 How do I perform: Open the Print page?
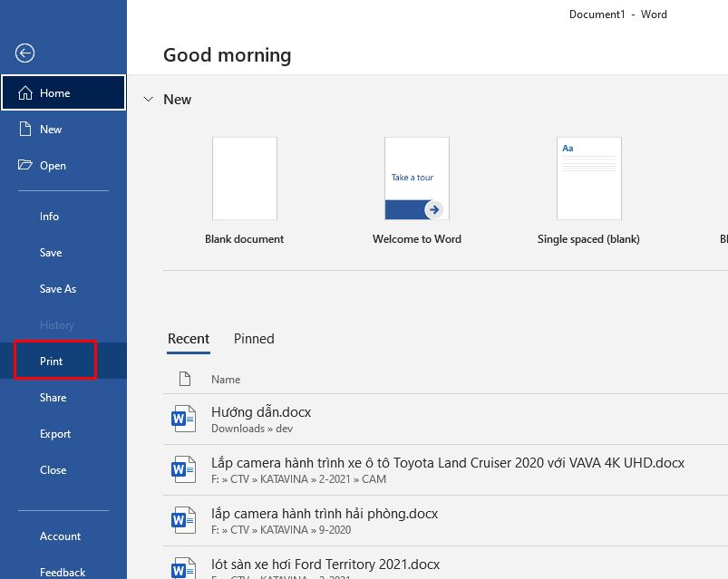(63, 361)
